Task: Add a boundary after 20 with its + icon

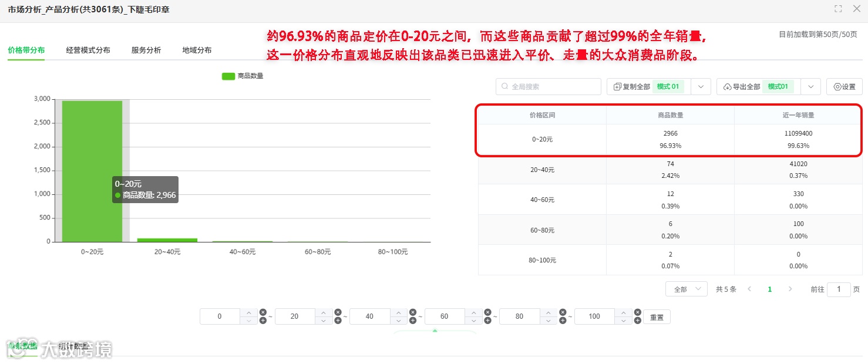Action: tap(338, 321)
